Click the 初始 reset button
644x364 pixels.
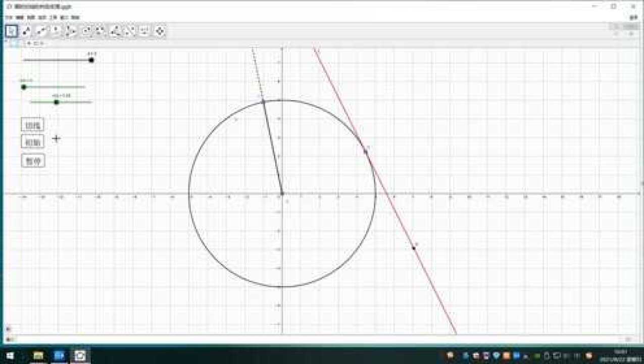(x=33, y=142)
